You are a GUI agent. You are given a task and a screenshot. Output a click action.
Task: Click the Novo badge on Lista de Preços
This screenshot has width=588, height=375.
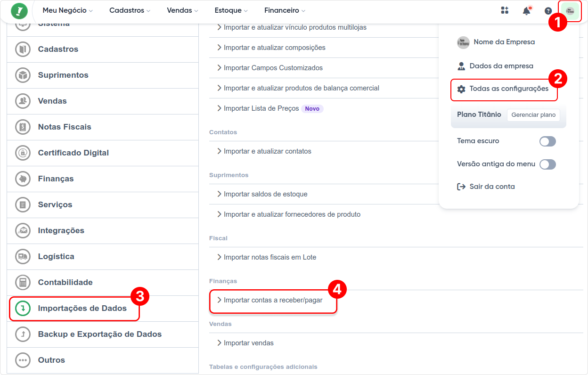click(312, 108)
